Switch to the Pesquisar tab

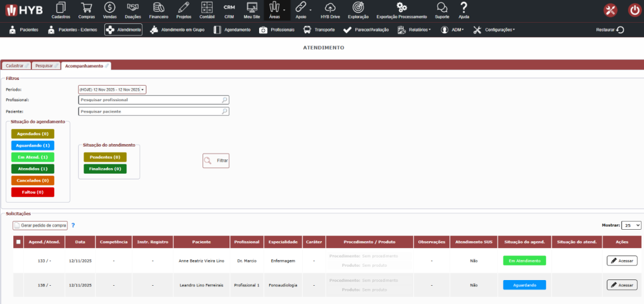(x=47, y=65)
